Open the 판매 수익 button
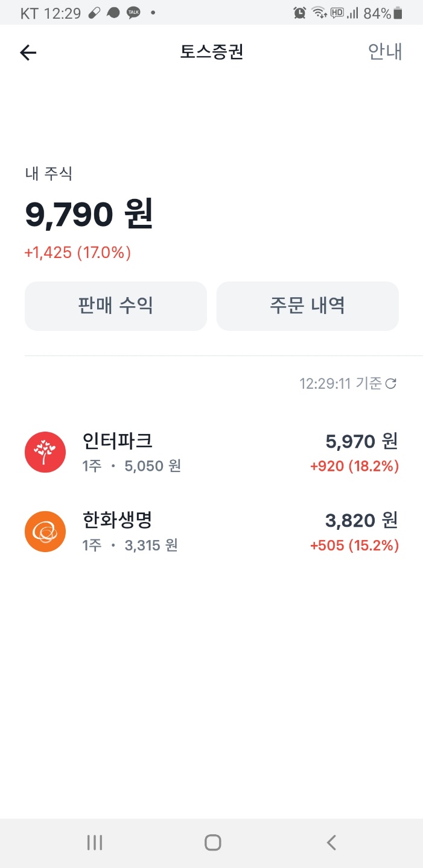This screenshot has height=868, width=423. coord(115,306)
